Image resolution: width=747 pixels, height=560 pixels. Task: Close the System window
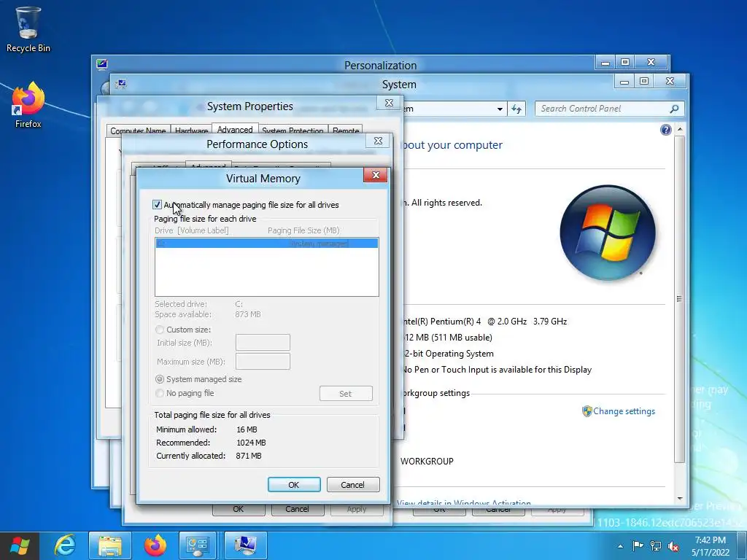pyautogui.click(x=670, y=82)
